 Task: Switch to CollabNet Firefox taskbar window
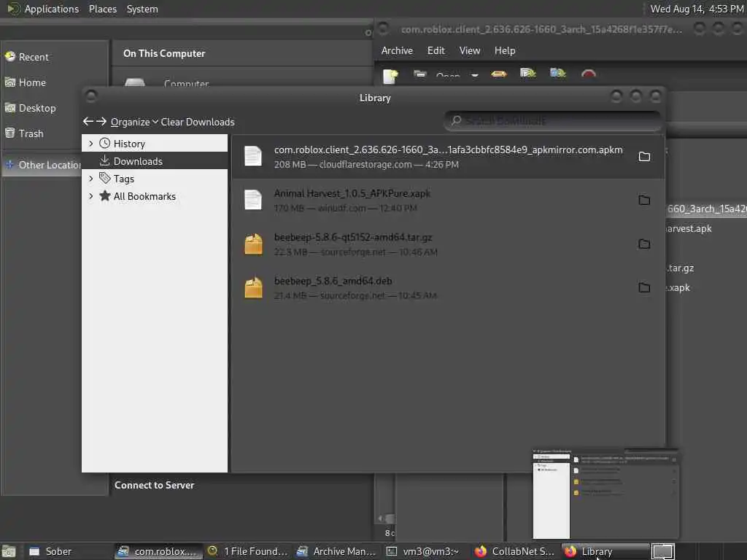click(516, 551)
